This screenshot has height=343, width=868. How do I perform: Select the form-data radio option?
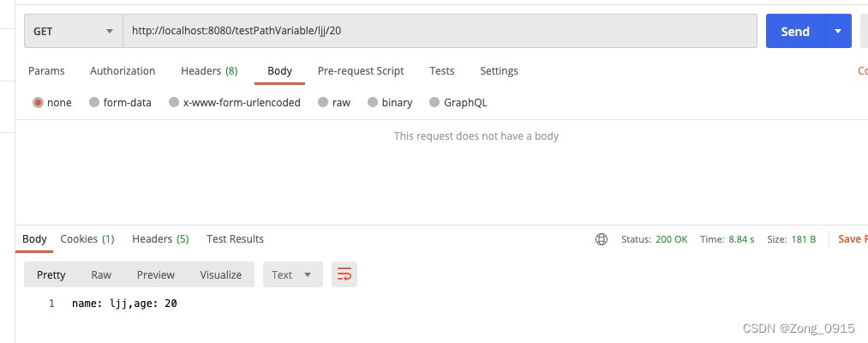(94, 102)
